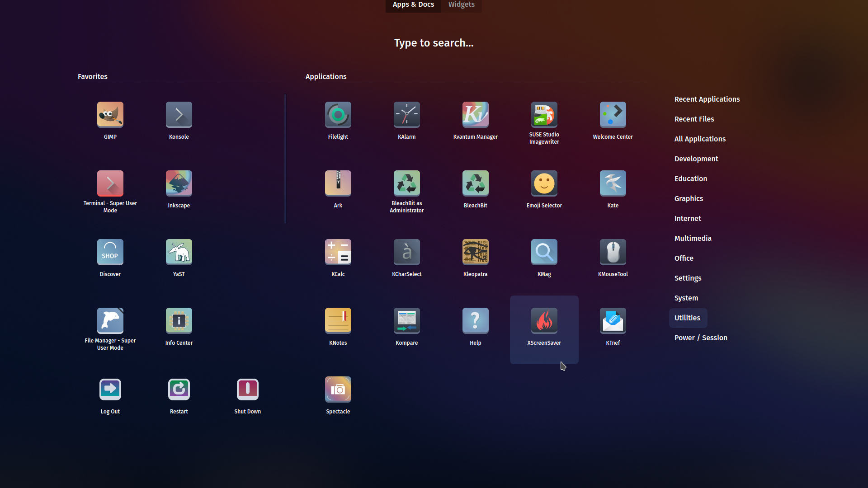Show All Applications category
The image size is (868, 488).
(x=700, y=139)
